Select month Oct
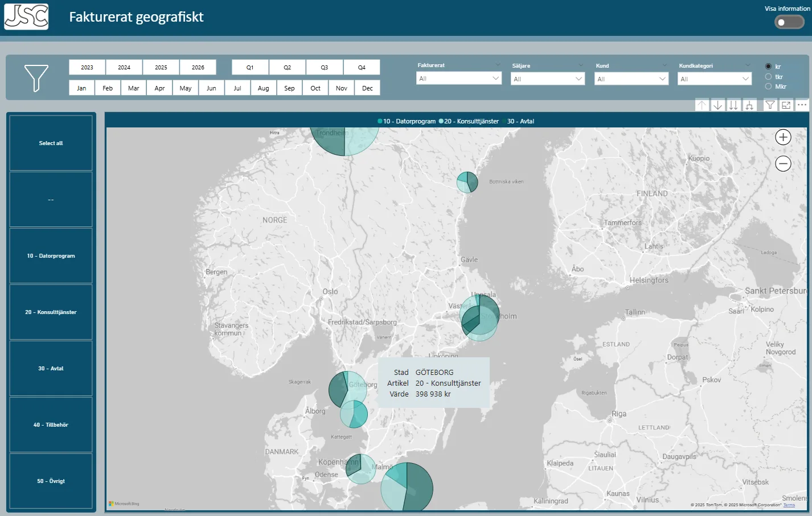Screen dimensions: 812x516 pyautogui.click(x=315, y=88)
